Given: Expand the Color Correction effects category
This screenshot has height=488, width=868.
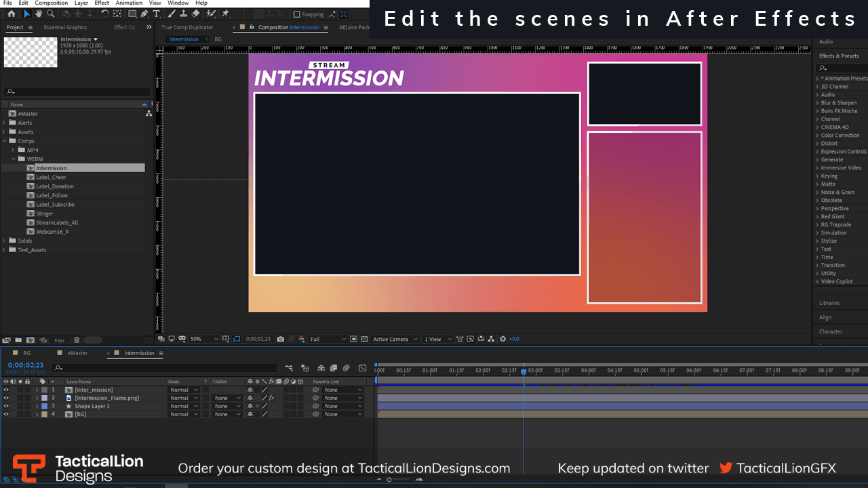Looking at the screenshot, I should (x=817, y=135).
